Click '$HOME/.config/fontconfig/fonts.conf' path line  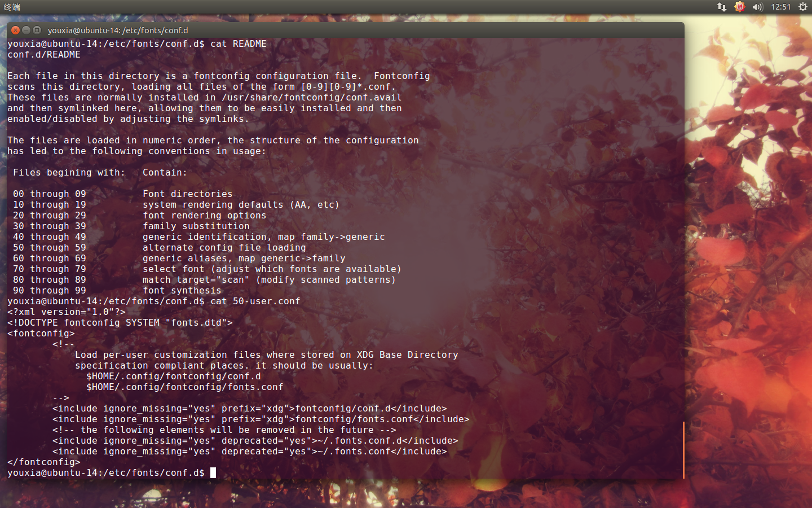pyautogui.click(x=185, y=387)
